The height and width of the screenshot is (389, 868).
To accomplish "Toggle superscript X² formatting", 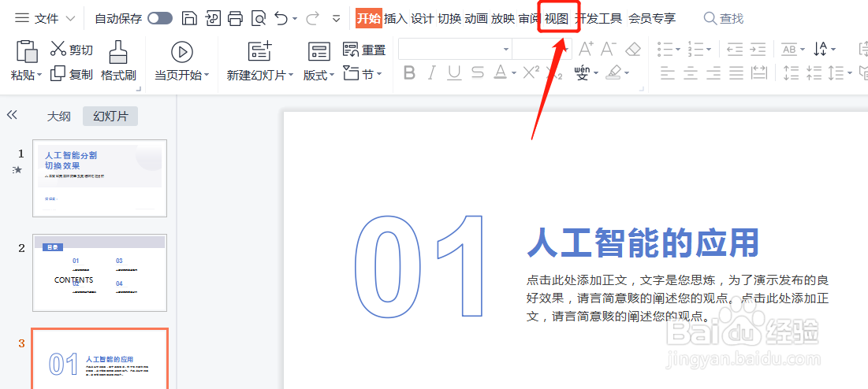I will [x=531, y=72].
